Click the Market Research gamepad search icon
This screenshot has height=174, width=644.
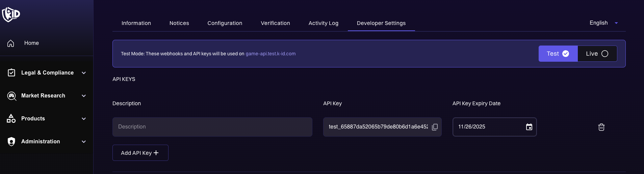point(11,96)
